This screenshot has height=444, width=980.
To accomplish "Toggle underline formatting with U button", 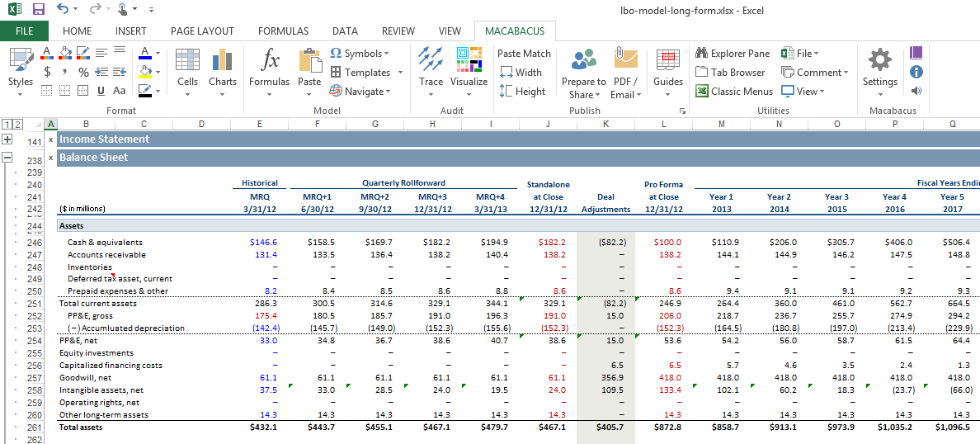I will click(x=101, y=91).
